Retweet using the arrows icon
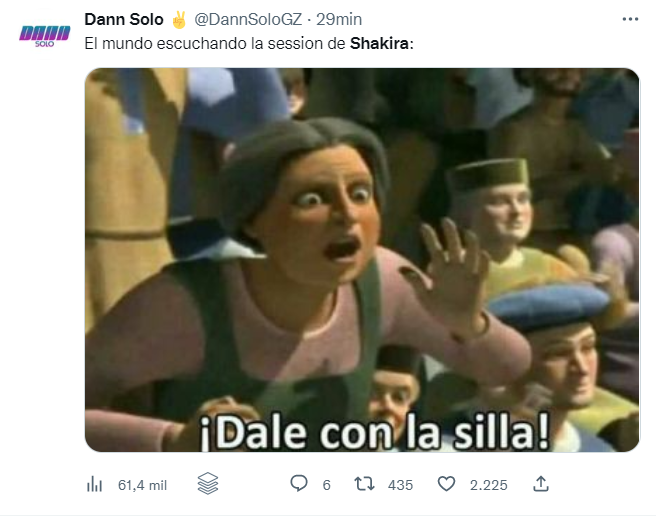 click(x=364, y=484)
